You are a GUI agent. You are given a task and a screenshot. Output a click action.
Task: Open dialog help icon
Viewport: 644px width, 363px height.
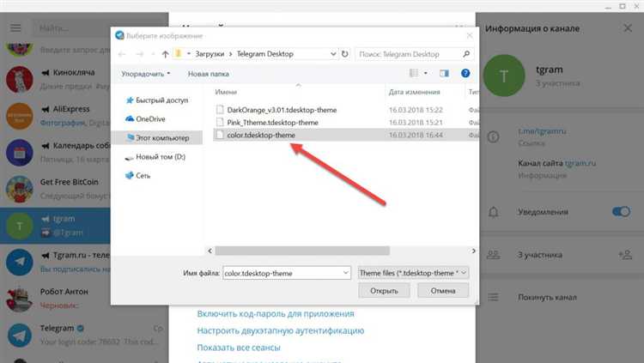click(465, 73)
